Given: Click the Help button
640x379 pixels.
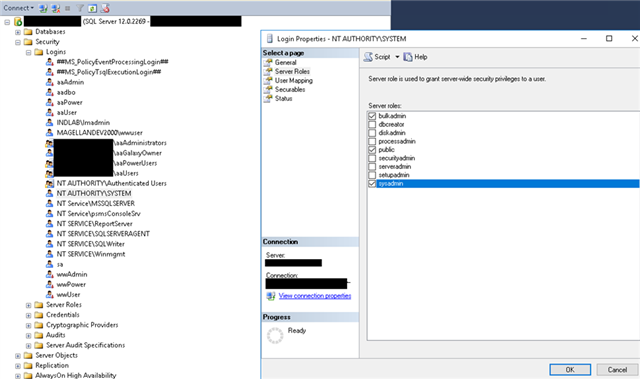Looking at the screenshot, I should [415, 57].
